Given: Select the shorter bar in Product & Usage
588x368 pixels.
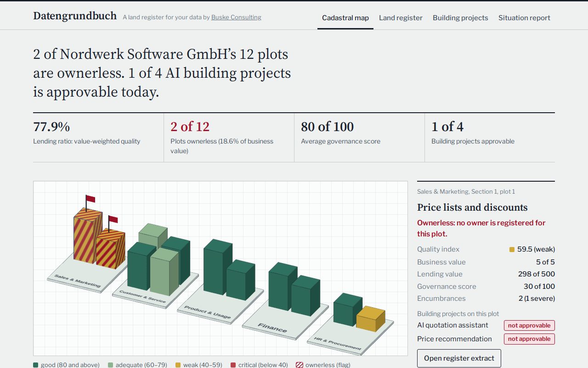Looking at the screenshot, I should coord(241,280).
